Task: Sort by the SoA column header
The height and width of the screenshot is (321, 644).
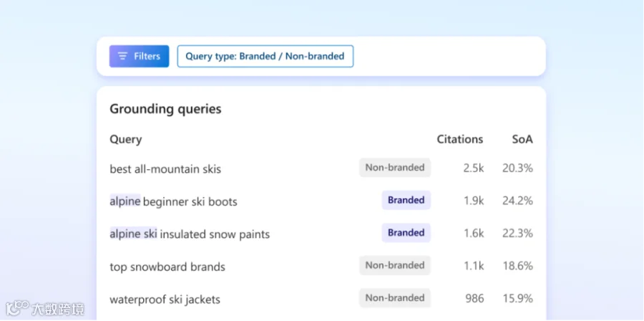Action: [522, 139]
